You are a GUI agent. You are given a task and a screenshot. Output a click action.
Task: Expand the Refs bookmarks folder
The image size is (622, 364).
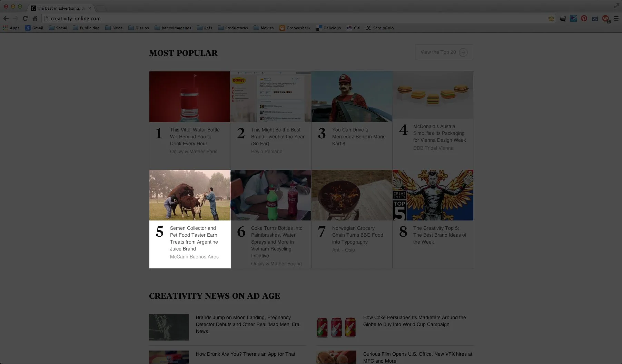[x=205, y=28]
